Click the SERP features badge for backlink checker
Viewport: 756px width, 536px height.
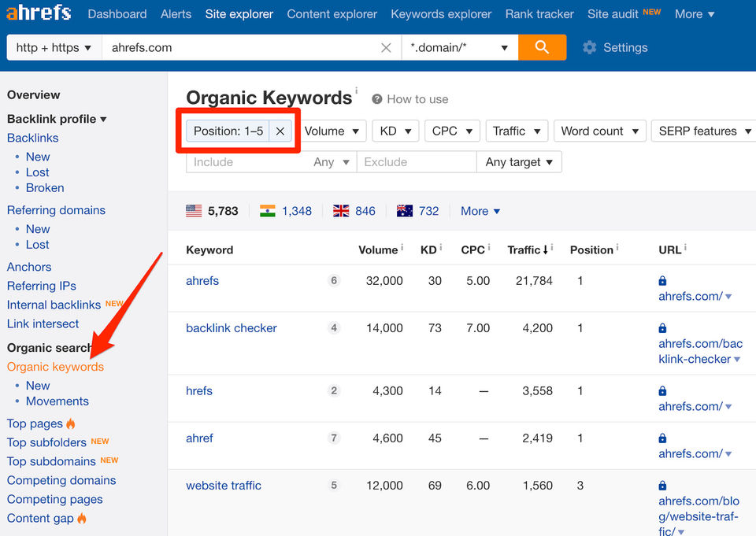point(334,328)
